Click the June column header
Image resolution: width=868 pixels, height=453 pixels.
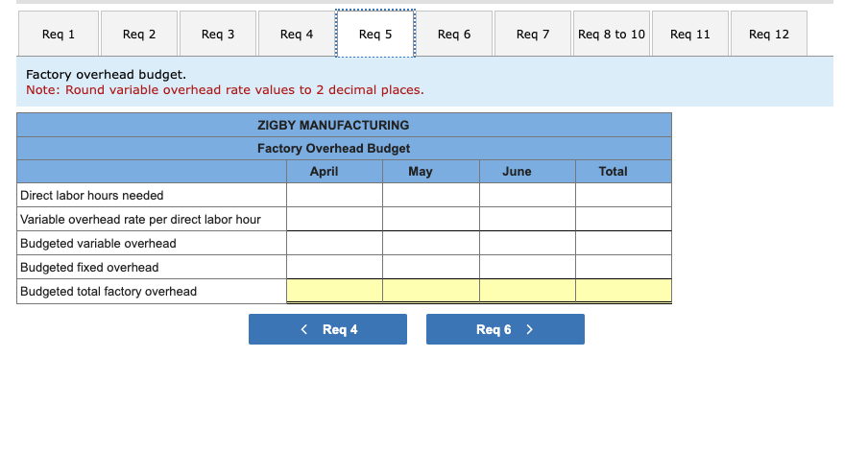[527, 172]
